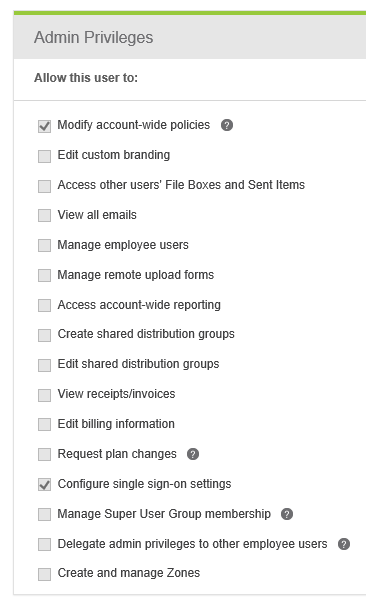
Task: Check Create and manage Zones
Action: (x=44, y=574)
